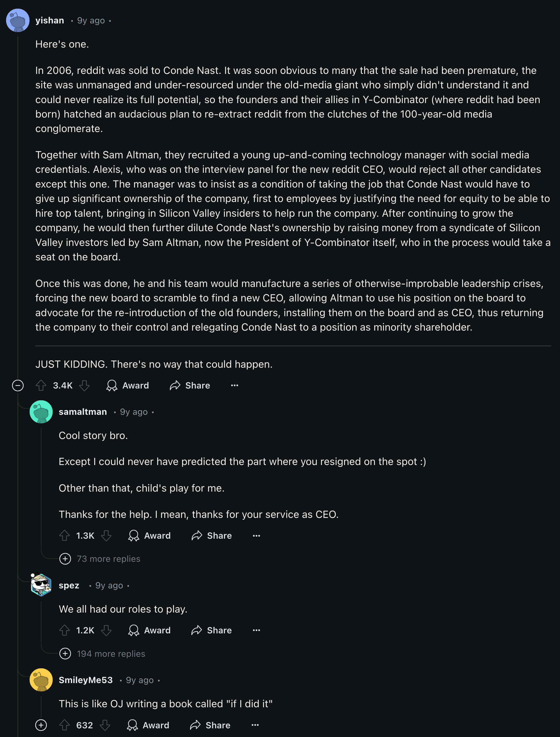Expand SmileyMe53's comment thread
Screen dimensions: 560x737
click(x=41, y=725)
